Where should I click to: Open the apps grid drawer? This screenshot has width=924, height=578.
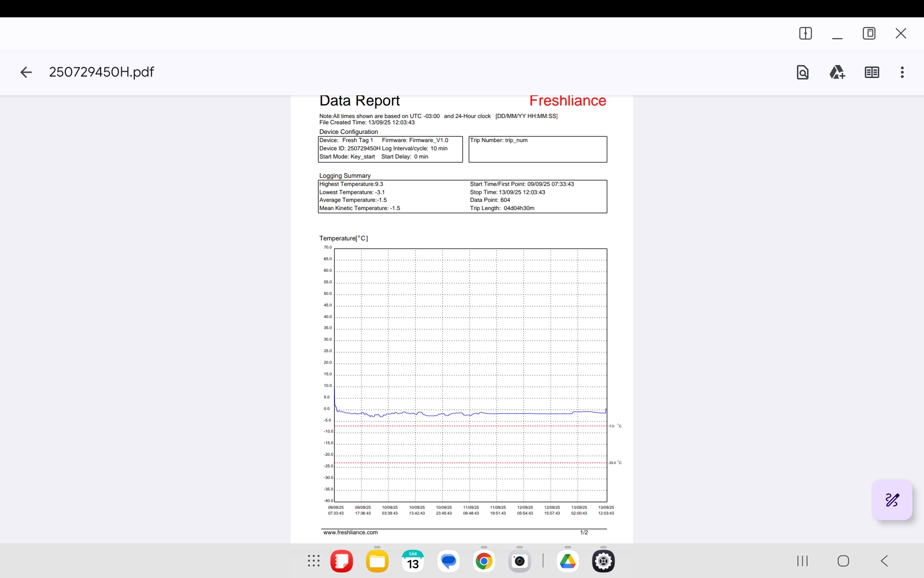[x=314, y=561]
